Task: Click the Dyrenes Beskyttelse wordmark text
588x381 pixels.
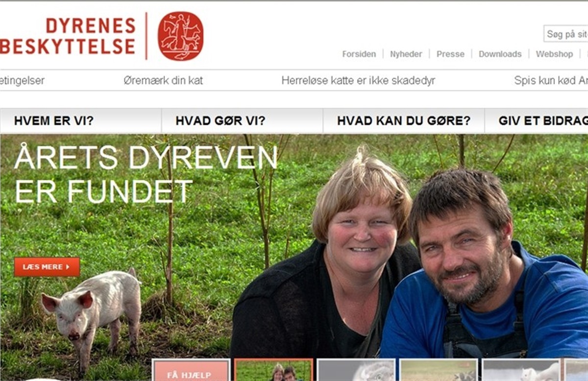Action: (x=68, y=36)
